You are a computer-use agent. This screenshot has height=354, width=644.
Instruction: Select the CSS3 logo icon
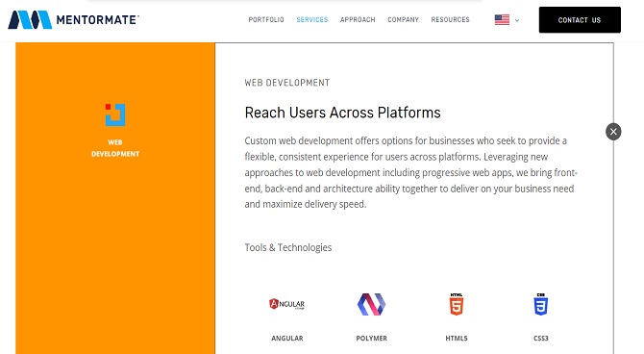point(540,304)
